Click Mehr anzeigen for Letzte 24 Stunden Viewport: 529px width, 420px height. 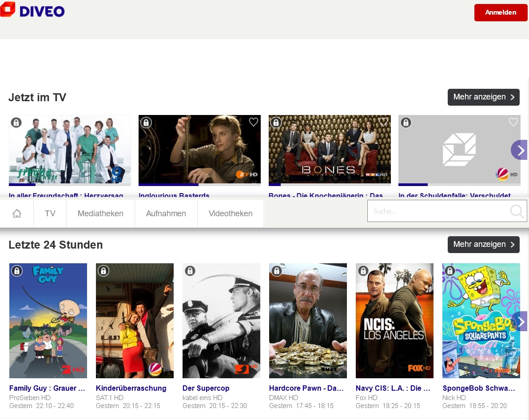pyautogui.click(x=483, y=245)
